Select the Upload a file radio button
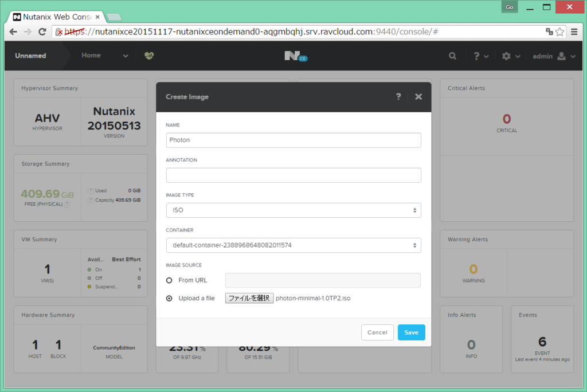 169,299
